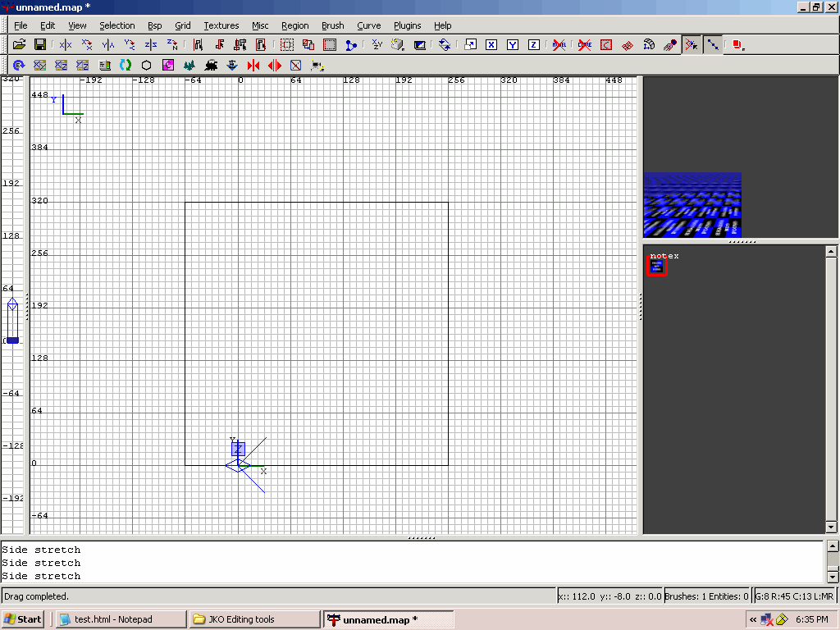Expand hidden system tray icons
This screenshot has height=630, width=840.
click(752, 619)
